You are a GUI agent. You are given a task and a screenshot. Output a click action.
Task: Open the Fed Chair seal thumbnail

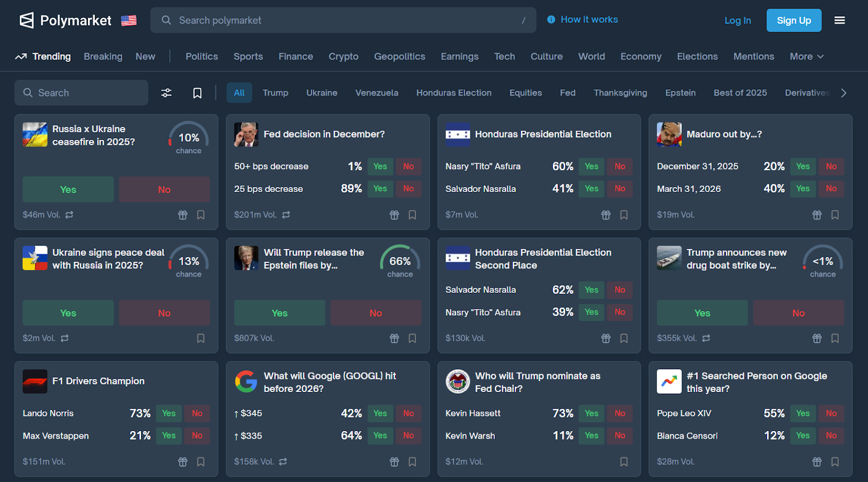pyautogui.click(x=458, y=382)
